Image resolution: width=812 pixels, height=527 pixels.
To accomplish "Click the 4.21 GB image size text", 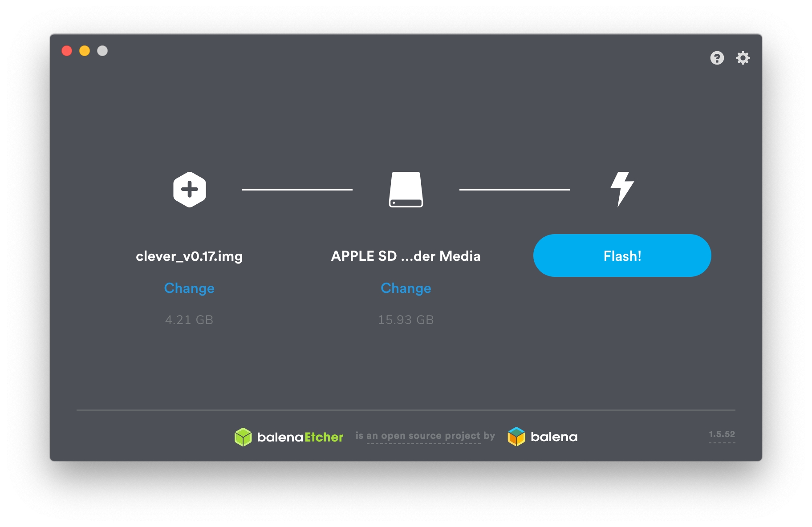I will (x=189, y=320).
